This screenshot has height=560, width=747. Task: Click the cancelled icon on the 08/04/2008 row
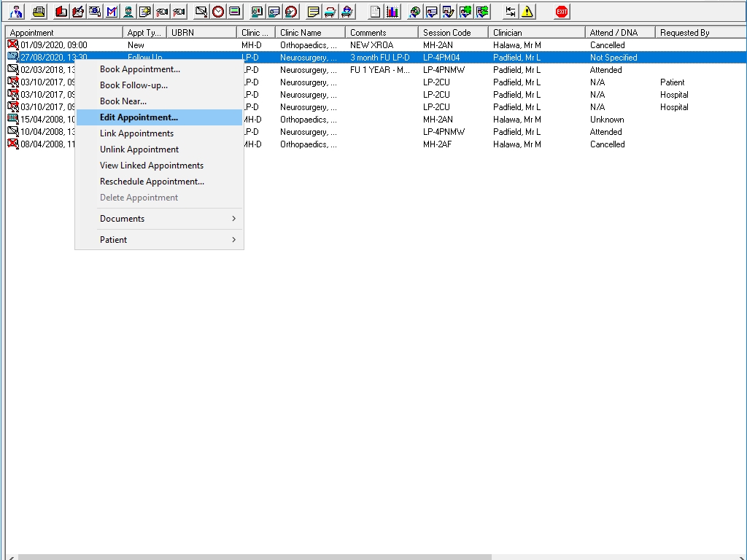(x=13, y=144)
